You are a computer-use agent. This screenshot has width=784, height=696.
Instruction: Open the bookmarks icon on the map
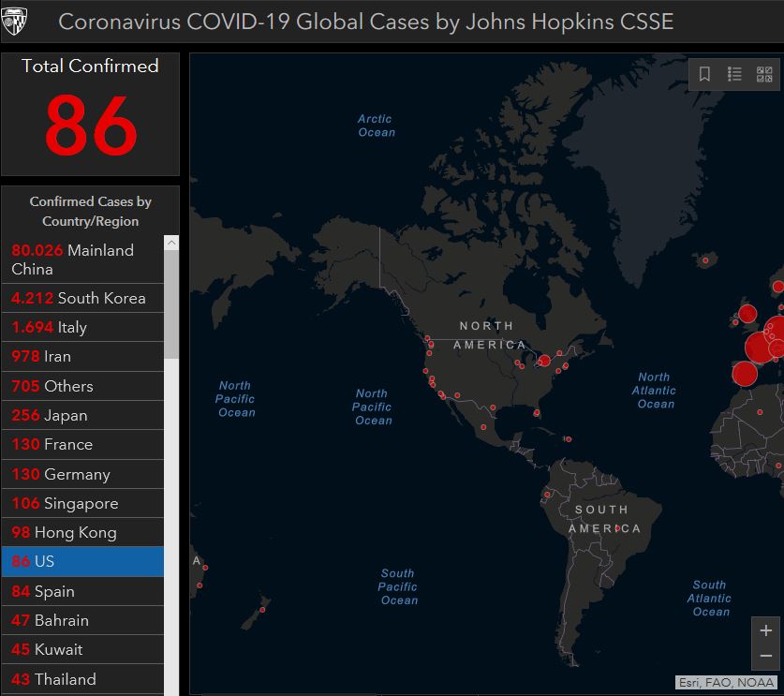click(x=704, y=74)
